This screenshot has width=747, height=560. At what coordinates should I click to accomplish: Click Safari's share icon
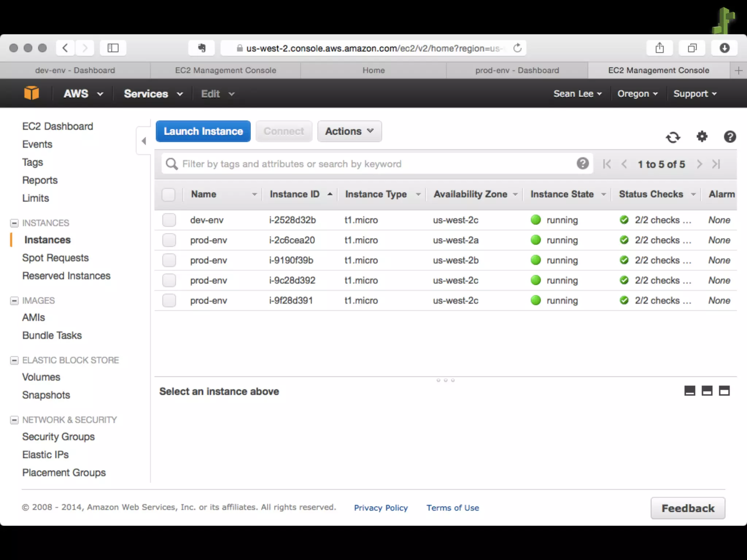[x=659, y=48]
